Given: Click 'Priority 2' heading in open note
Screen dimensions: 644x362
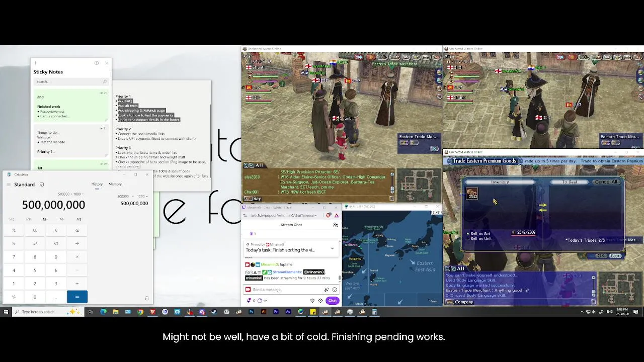Looking at the screenshot, I should point(123,129).
